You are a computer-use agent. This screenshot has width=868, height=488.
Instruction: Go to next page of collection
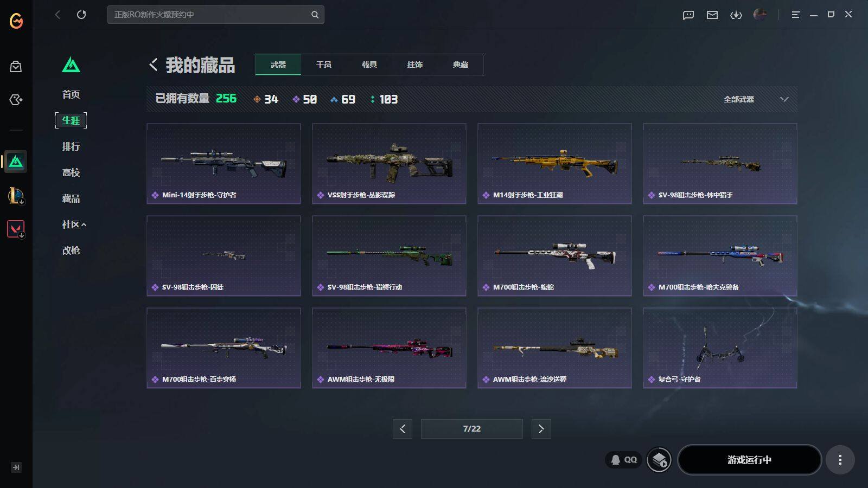(x=541, y=429)
